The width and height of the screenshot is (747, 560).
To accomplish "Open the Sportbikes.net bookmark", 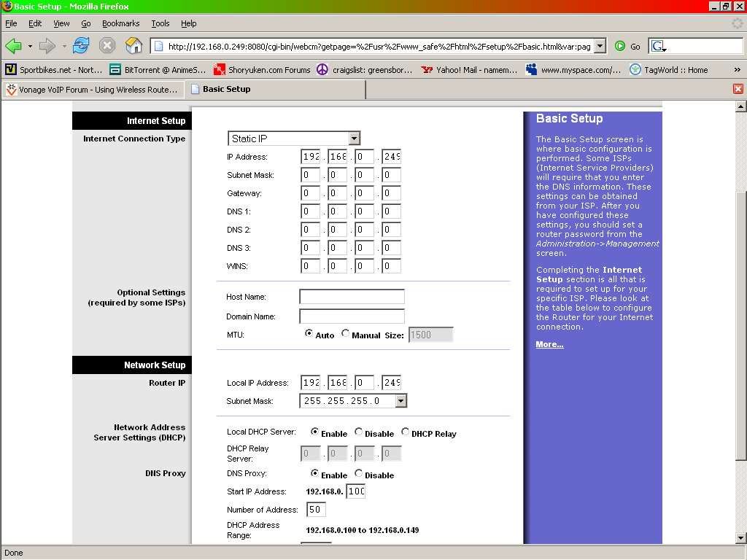I will [54, 70].
